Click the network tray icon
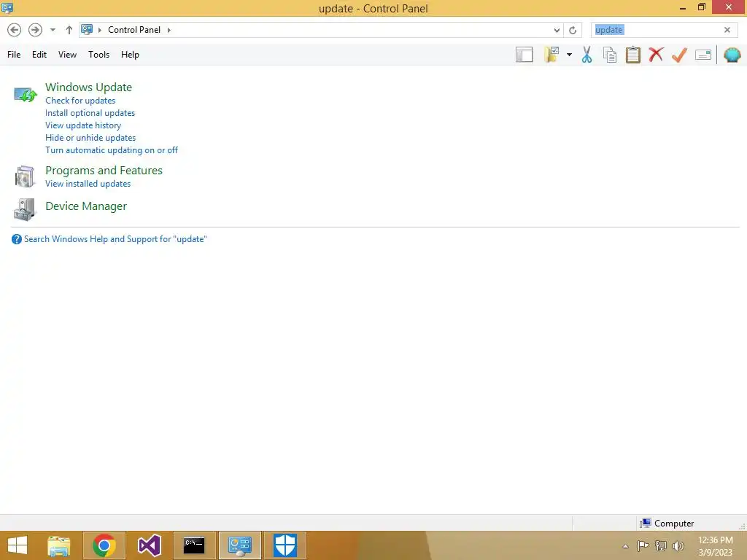The width and height of the screenshot is (747, 560). tap(661, 545)
